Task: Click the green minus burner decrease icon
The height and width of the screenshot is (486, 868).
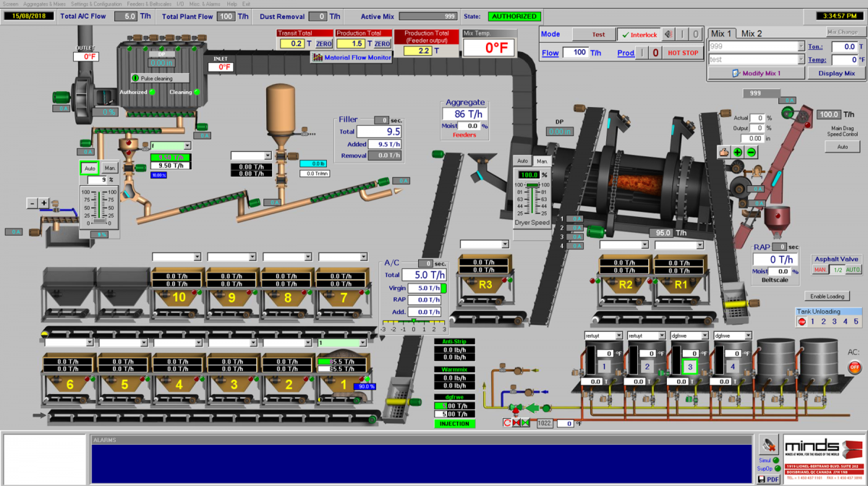Action: tap(751, 152)
